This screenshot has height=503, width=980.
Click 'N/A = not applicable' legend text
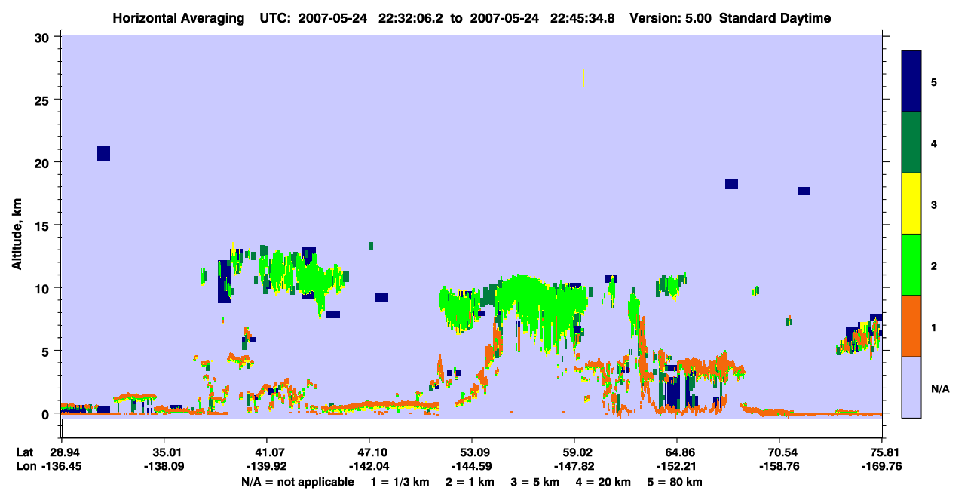click(298, 482)
